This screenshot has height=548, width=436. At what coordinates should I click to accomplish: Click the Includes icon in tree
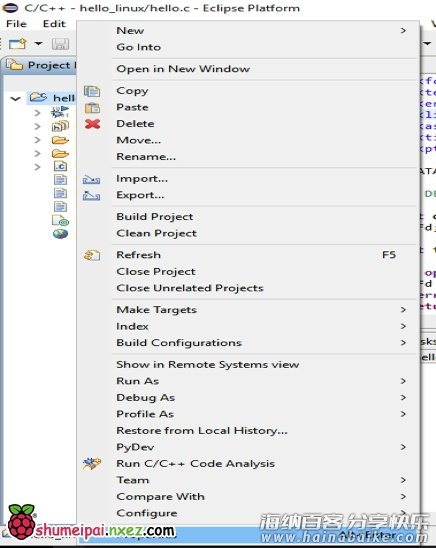pos(60,126)
